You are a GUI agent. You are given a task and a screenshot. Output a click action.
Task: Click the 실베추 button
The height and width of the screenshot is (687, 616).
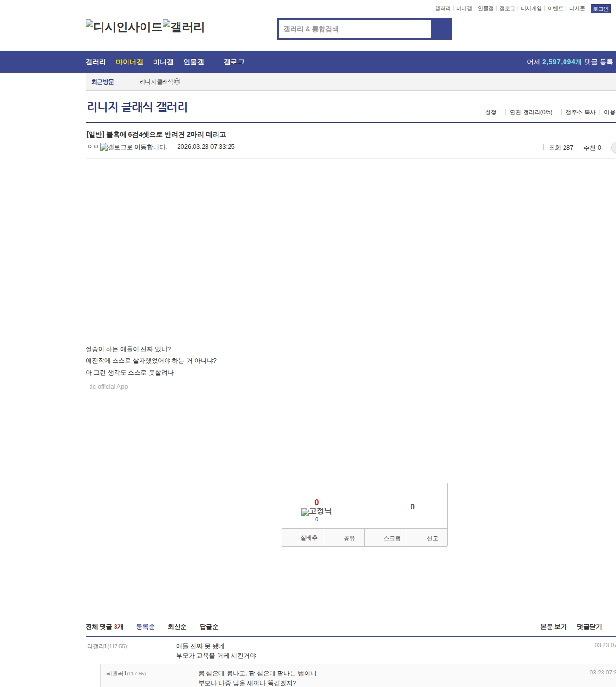[303, 538]
